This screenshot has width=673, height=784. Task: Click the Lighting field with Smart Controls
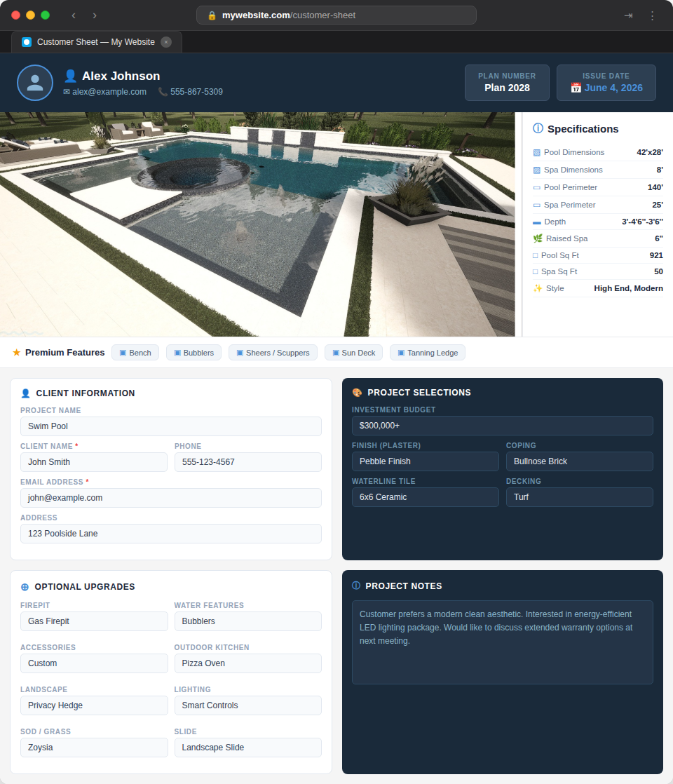click(248, 705)
